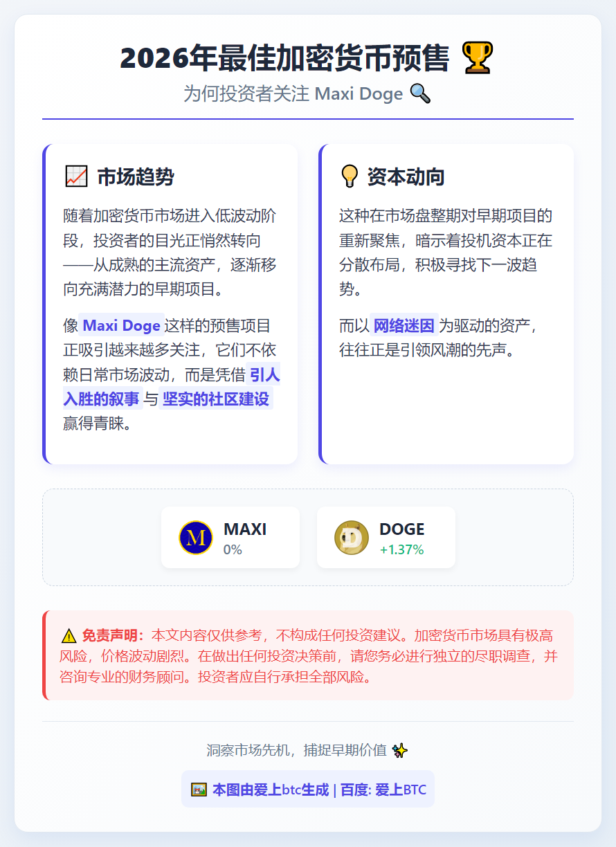
Task: Click the 市场趋势 heading
Action: click(x=136, y=176)
